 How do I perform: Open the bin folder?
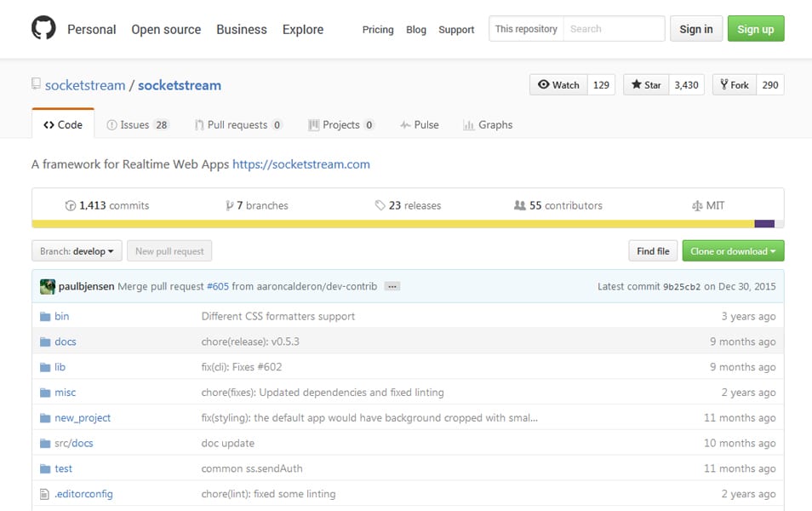click(61, 316)
